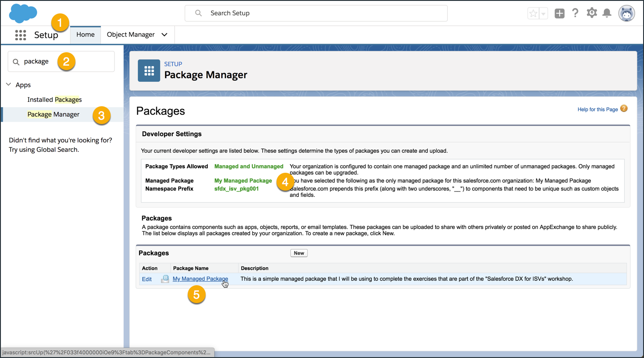Open the My Managed Package link
The height and width of the screenshot is (358, 644).
(x=200, y=279)
